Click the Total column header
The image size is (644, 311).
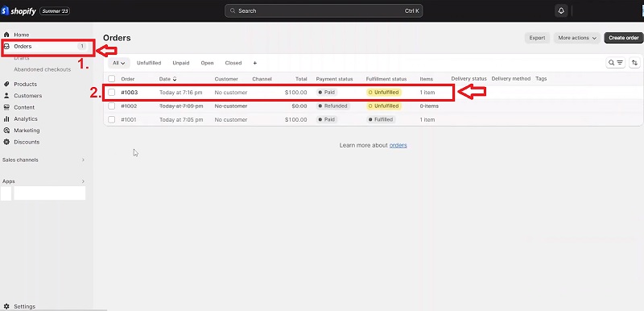coord(301,79)
